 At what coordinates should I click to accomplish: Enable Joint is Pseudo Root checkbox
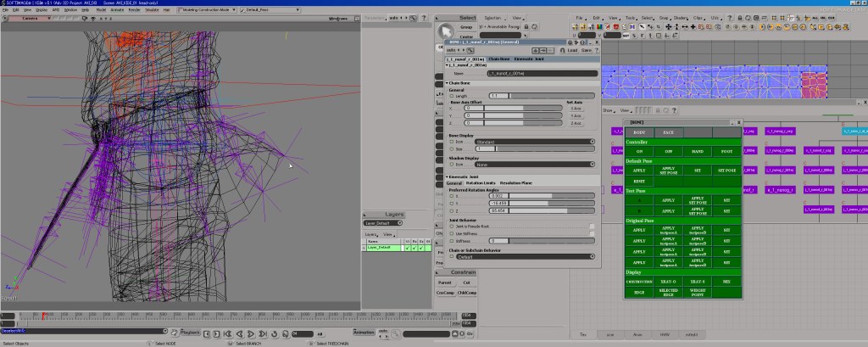pos(591,227)
